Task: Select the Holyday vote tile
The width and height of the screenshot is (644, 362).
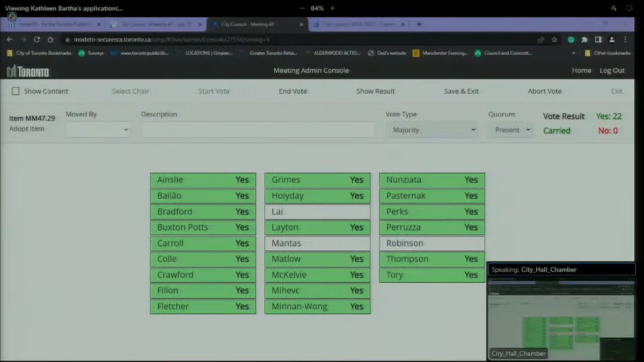Action: pos(317,196)
